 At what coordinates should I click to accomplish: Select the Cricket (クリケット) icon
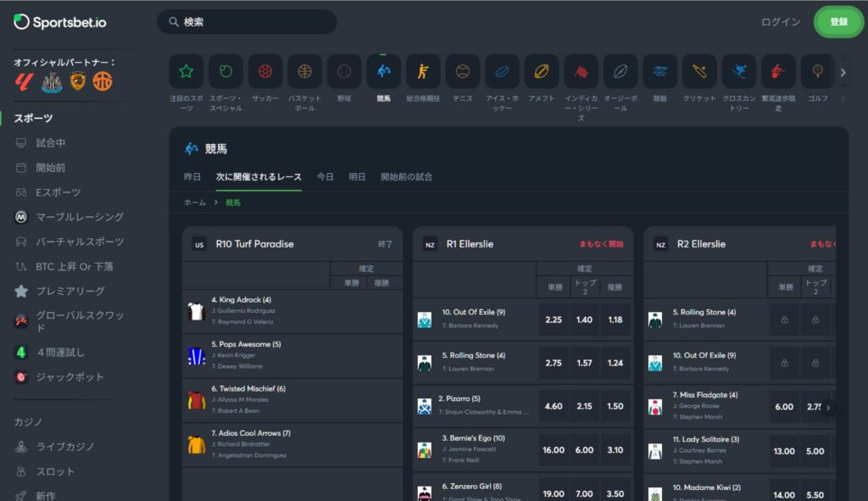[699, 71]
